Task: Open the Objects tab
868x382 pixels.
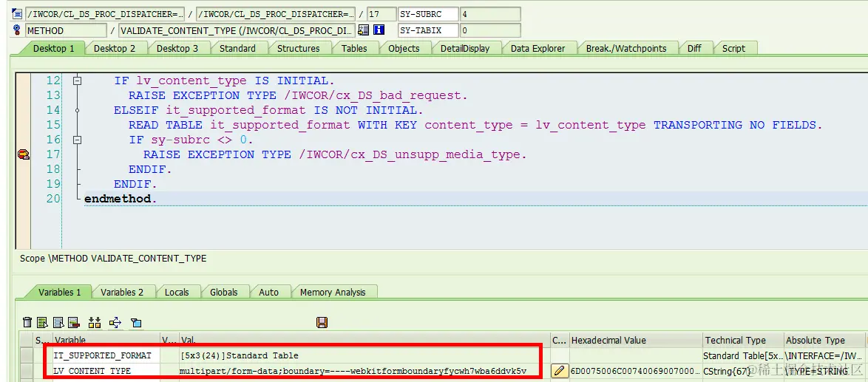Action: (404, 48)
